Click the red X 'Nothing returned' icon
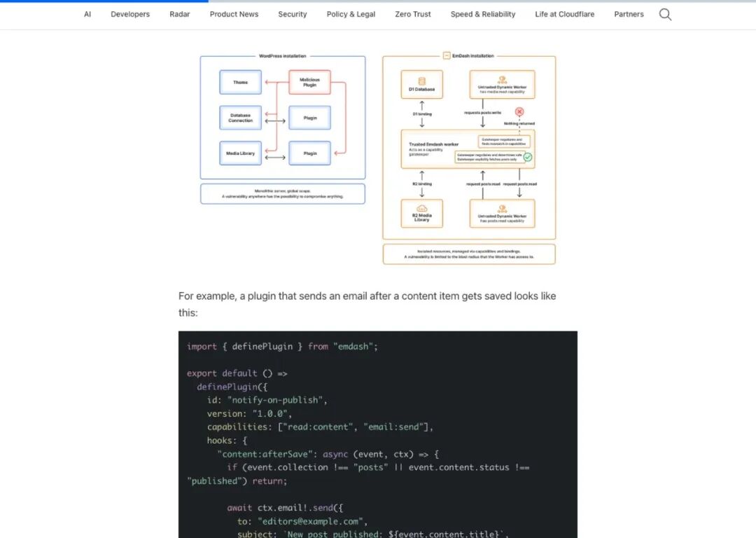 click(519, 112)
